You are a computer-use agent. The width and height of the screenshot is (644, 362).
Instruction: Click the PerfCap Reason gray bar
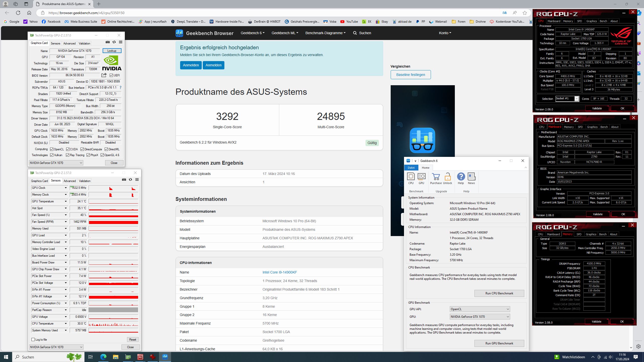(x=113, y=310)
